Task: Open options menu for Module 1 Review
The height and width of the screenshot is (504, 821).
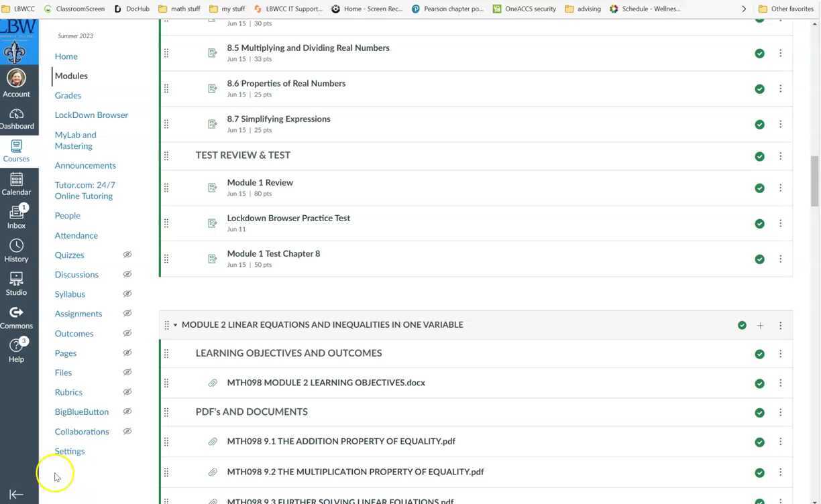Action: [780, 188]
